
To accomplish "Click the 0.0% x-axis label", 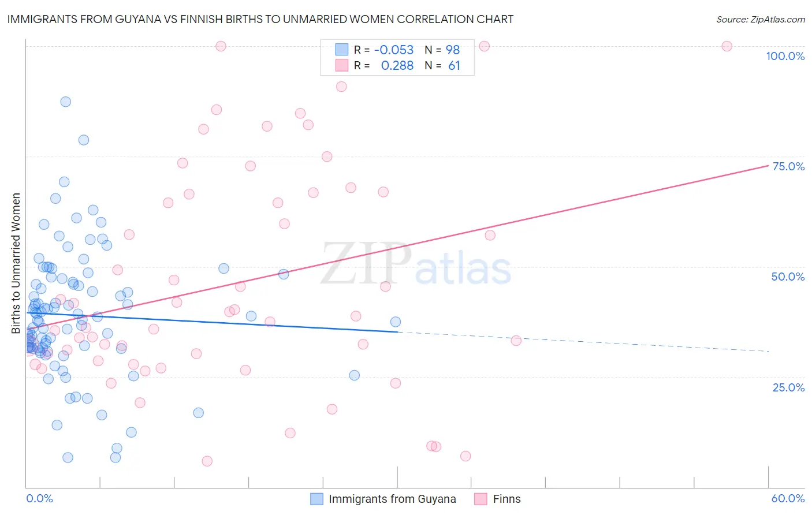I will click(39, 498).
